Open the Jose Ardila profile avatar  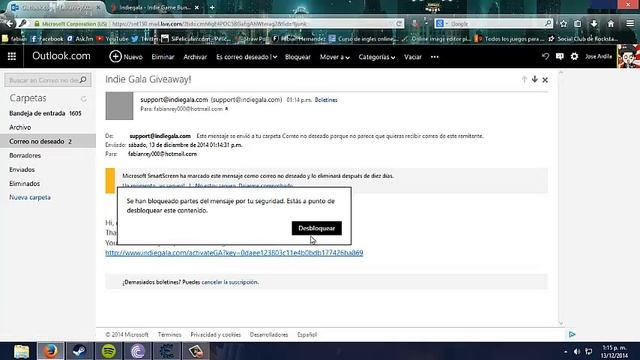pyautogui.click(x=628, y=56)
